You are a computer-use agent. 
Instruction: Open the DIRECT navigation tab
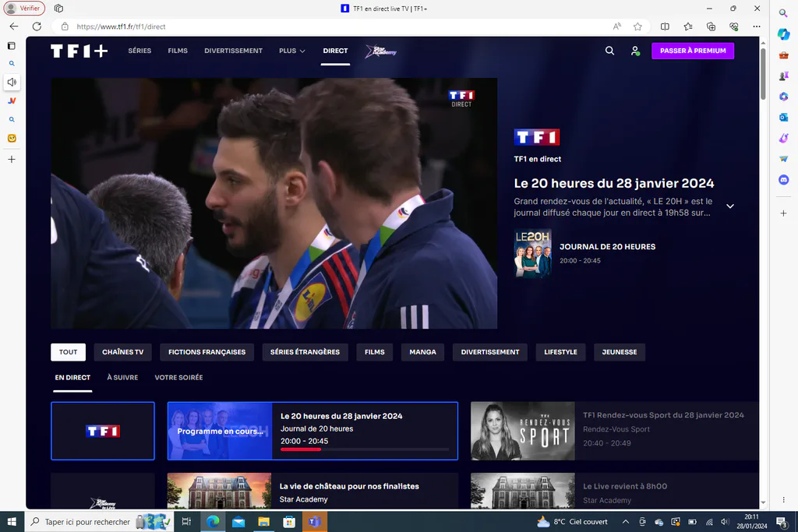tap(335, 51)
